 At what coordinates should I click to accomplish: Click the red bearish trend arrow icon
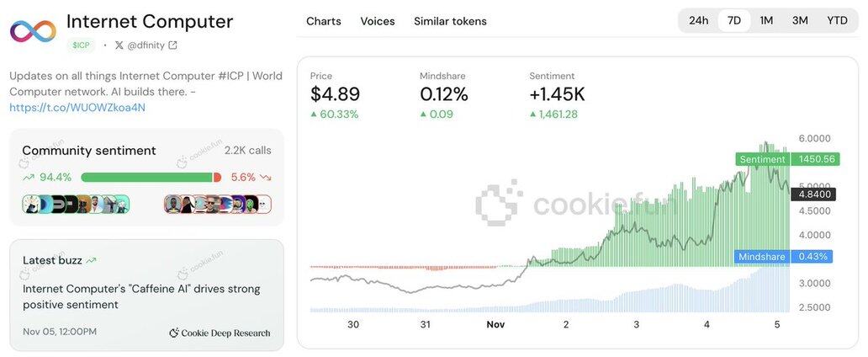point(266,178)
